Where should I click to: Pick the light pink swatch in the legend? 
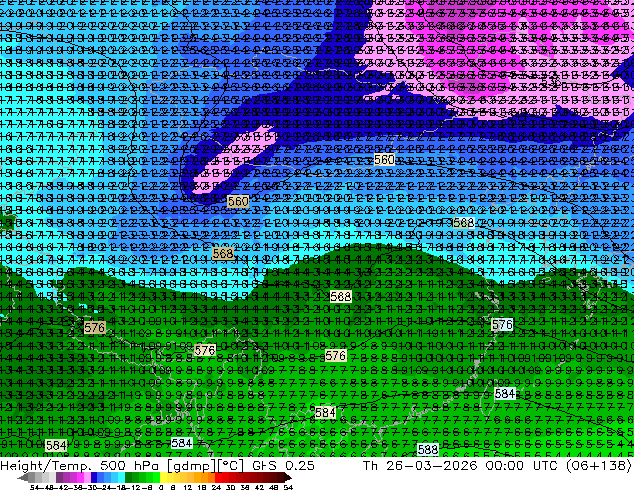tap(87, 478)
